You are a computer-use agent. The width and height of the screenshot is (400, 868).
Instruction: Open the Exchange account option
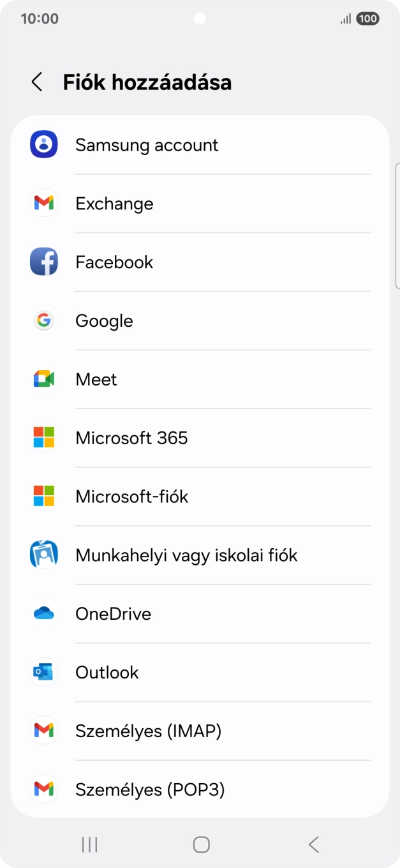coord(114,203)
